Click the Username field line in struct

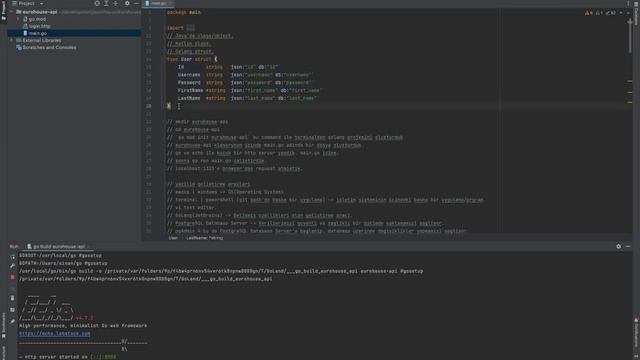point(246,75)
